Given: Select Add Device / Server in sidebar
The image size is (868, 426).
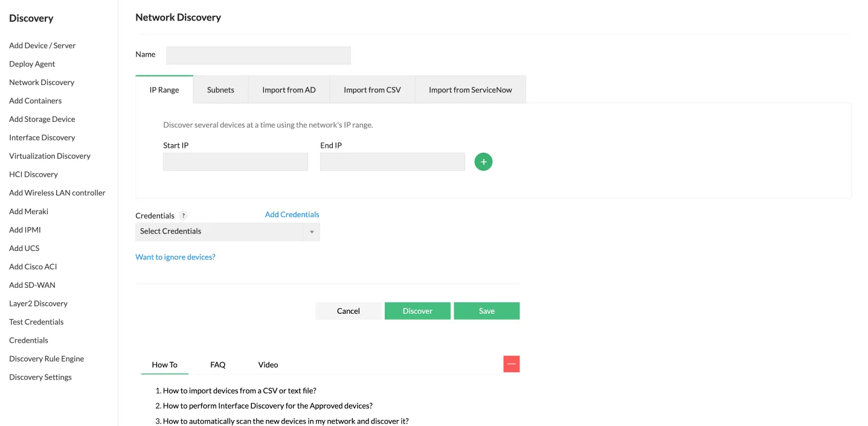Looking at the screenshot, I should 42,45.
